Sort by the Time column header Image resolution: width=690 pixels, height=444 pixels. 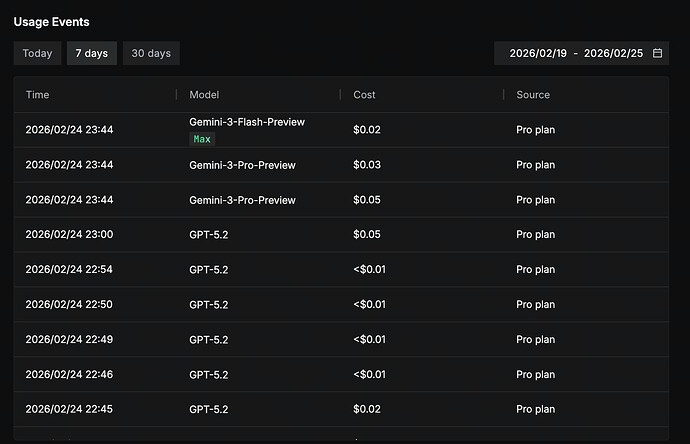click(x=37, y=95)
